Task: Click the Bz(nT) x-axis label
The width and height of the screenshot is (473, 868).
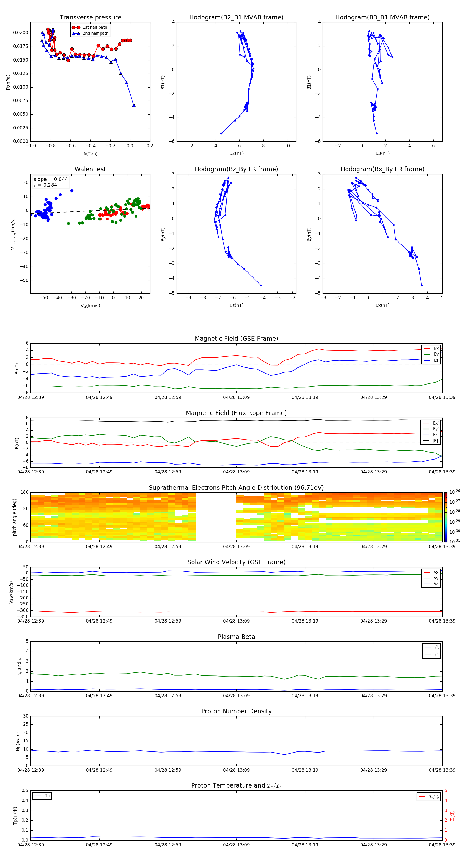Action: tap(236, 306)
